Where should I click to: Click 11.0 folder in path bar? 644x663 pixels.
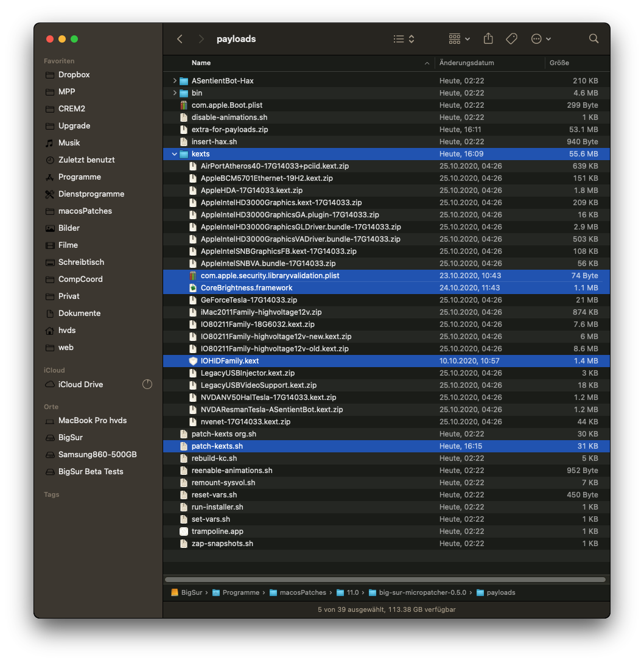click(x=348, y=592)
